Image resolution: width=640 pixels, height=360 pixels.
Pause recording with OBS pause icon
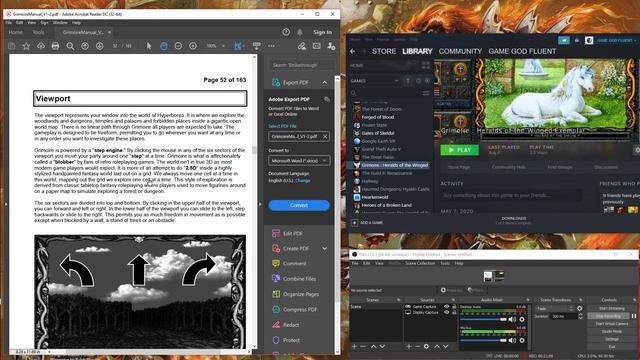[x=634, y=316]
